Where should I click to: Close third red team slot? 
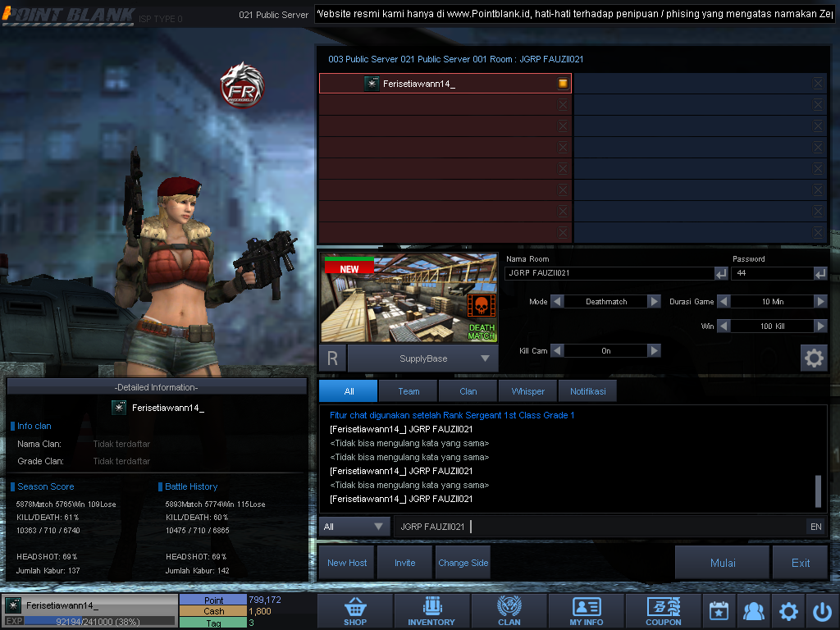point(563,126)
